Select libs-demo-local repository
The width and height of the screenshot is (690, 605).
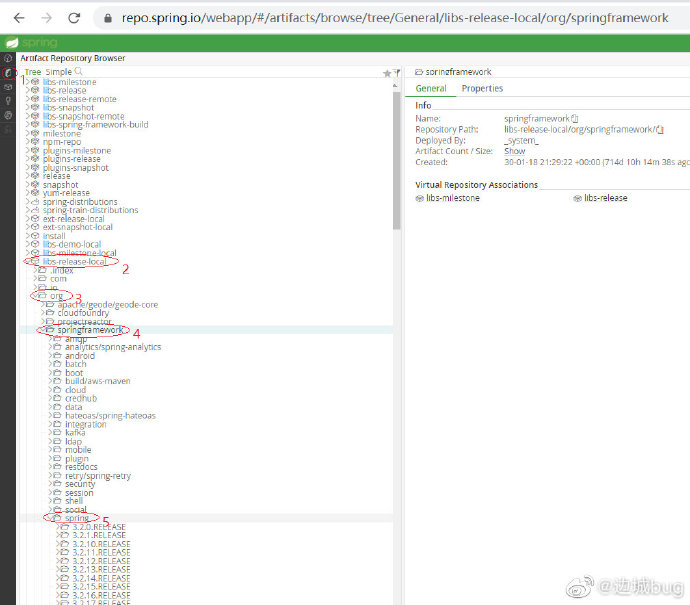[x=72, y=244]
